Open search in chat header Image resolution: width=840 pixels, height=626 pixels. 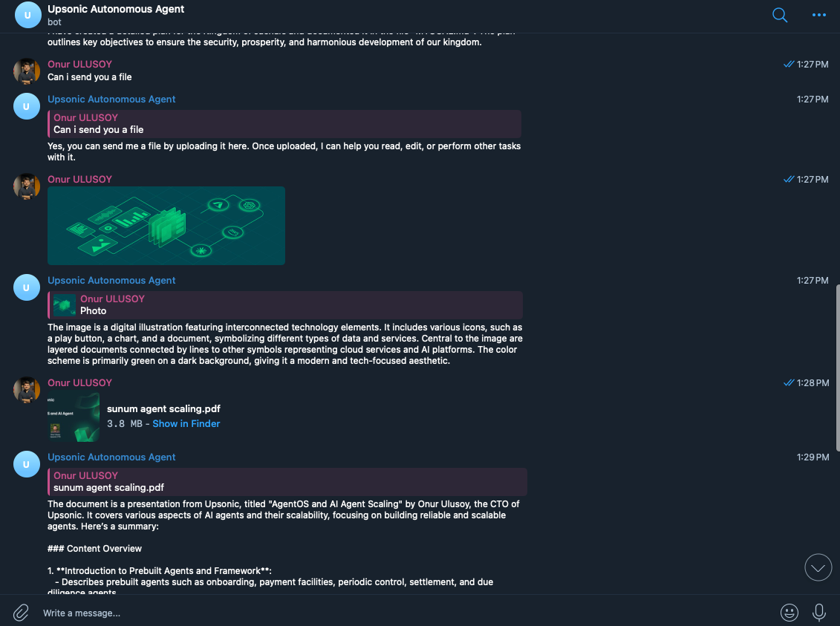779,15
